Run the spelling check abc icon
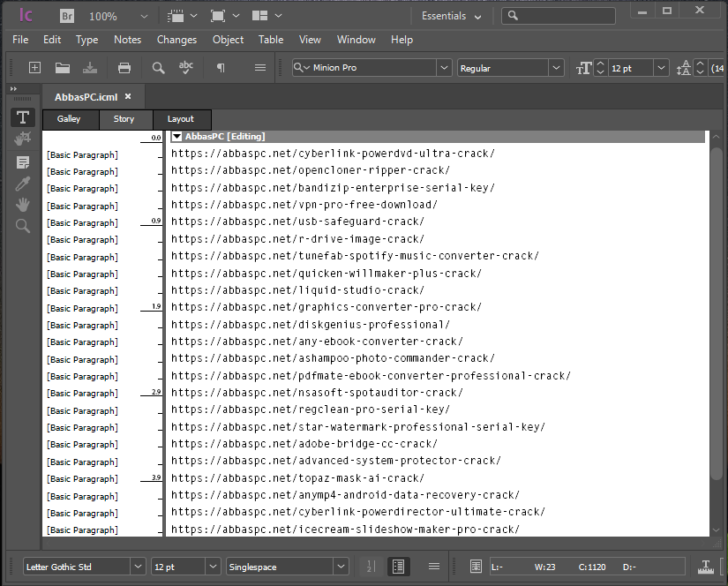This screenshot has height=586, width=728. tap(185, 68)
